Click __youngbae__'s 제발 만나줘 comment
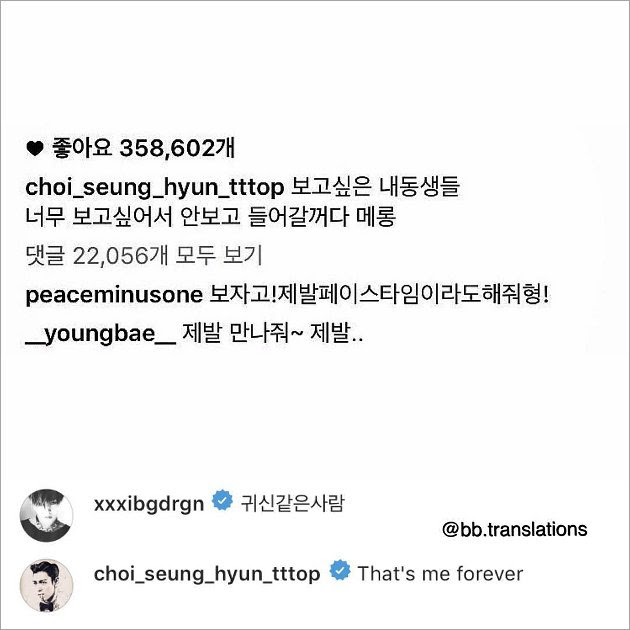Image resolution: width=630 pixels, height=630 pixels. (273, 333)
